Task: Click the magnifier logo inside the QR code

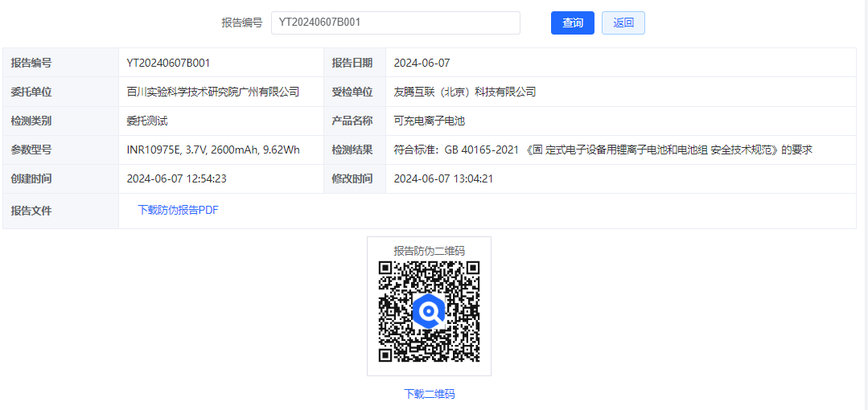Action: point(429,311)
